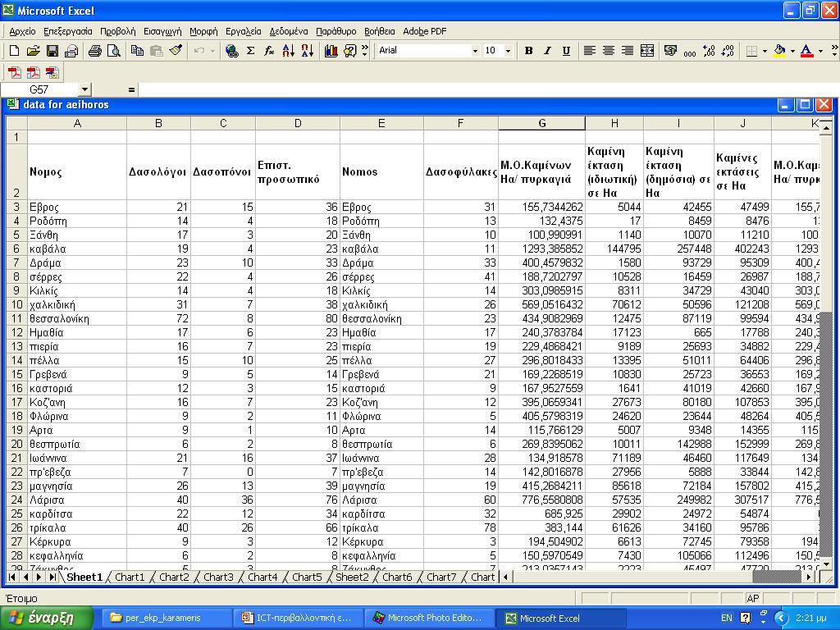Expand the Name Box dropdown arrow
Image resolution: width=840 pixels, height=630 pixels.
click(84, 89)
